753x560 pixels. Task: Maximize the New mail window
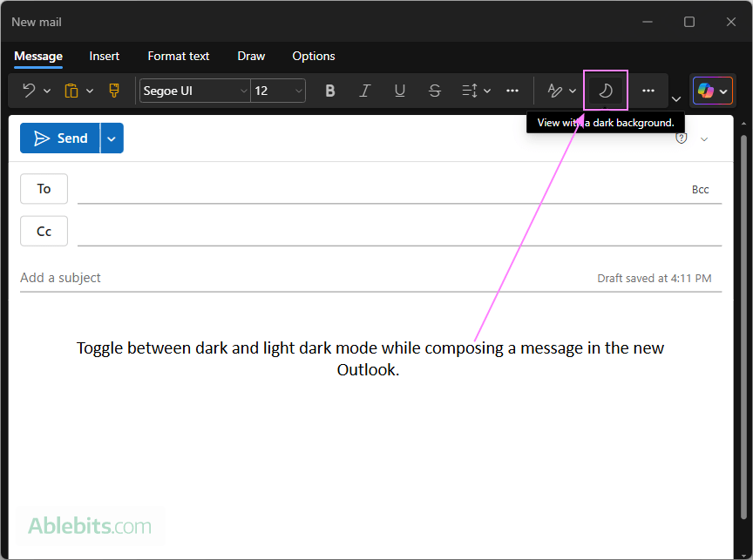pyautogui.click(x=689, y=22)
